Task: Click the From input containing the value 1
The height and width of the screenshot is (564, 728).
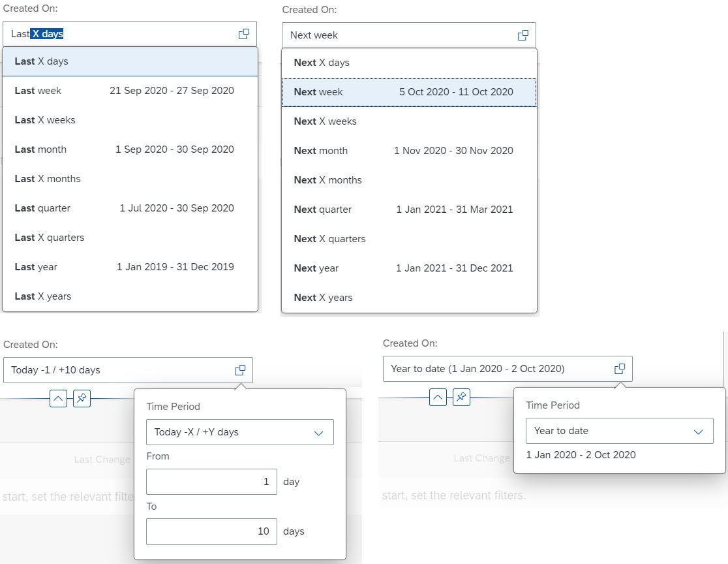Action: click(211, 482)
